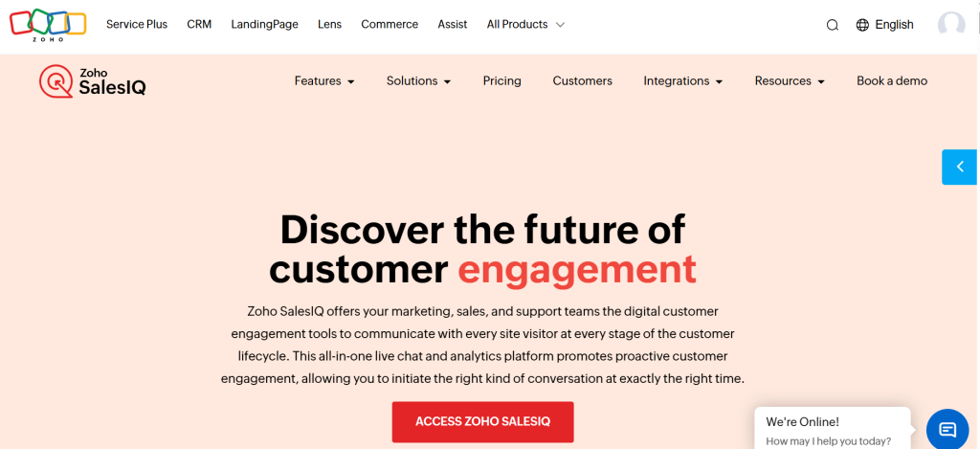Screen dimensions: 980x449
Task: Open the Service Plus product link
Action: (x=137, y=25)
